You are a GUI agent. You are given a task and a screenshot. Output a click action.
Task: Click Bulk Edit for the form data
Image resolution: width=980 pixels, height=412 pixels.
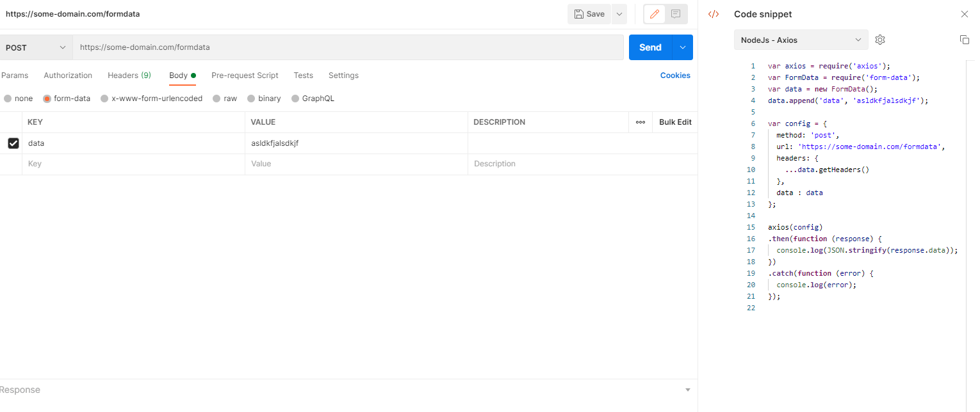(674, 122)
